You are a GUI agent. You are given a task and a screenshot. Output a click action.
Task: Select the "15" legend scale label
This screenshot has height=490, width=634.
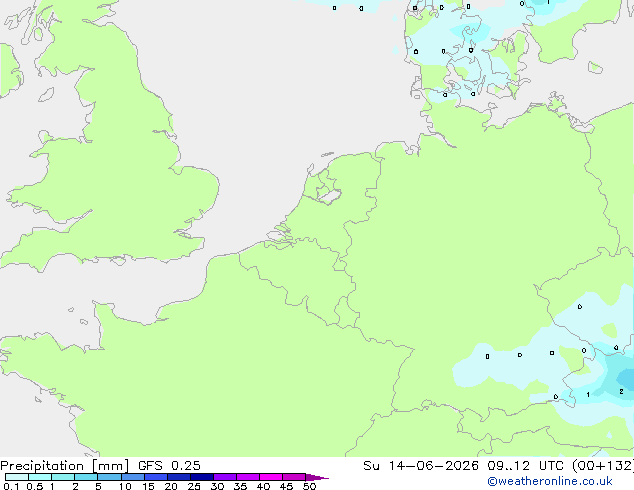148,486
